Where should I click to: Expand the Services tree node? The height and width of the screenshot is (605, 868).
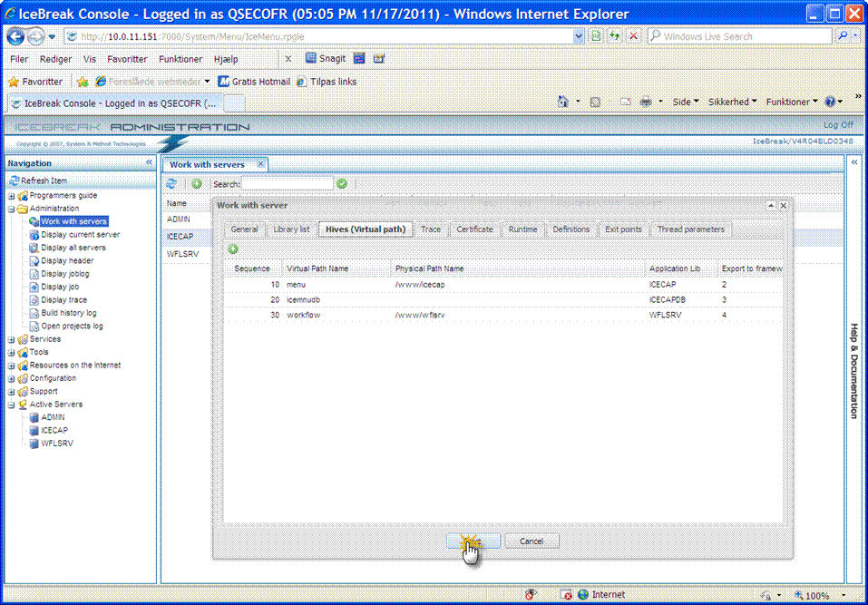click(11, 340)
